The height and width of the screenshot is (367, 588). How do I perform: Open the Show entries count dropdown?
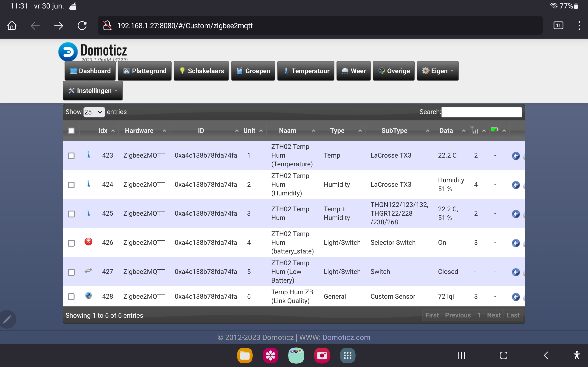pyautogui.click(x=94, y=112)
